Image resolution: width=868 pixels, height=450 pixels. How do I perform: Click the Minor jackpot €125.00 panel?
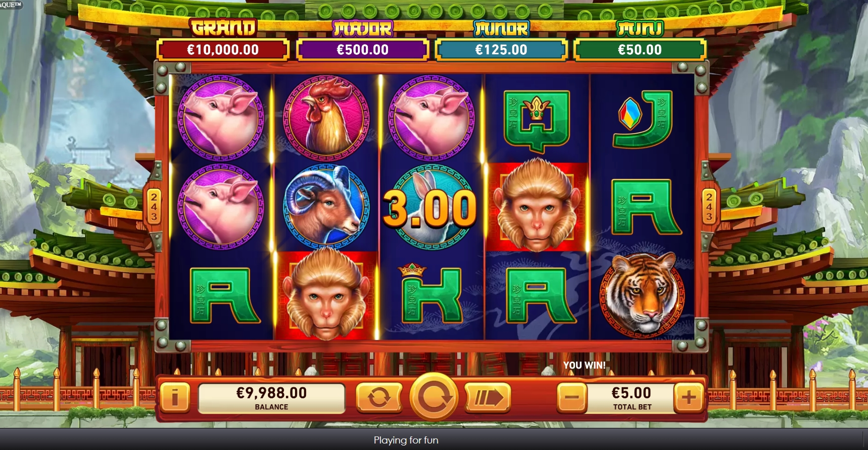pos(501,50)
